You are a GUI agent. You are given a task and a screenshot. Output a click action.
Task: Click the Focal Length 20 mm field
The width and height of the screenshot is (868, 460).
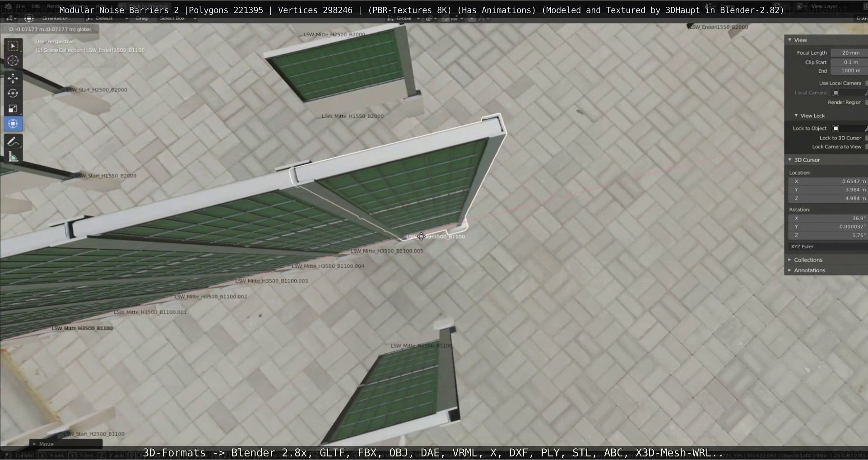[849, 53]
